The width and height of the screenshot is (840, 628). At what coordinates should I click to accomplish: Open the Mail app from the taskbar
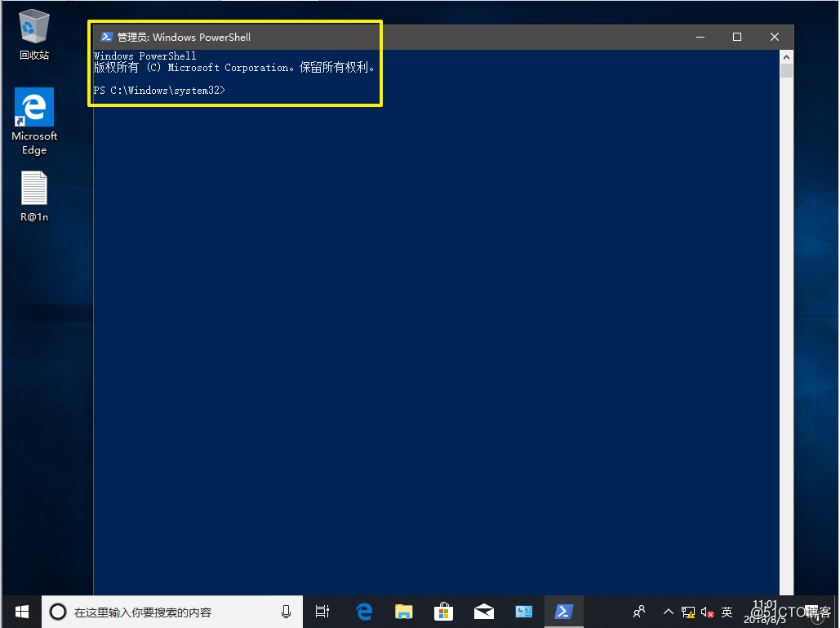tap(484, 612)
